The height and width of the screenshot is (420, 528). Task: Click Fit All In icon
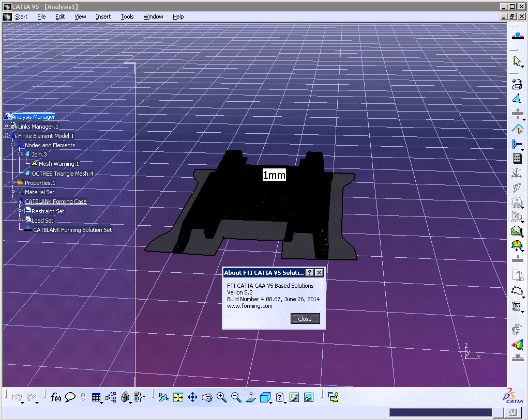point(178,397)
